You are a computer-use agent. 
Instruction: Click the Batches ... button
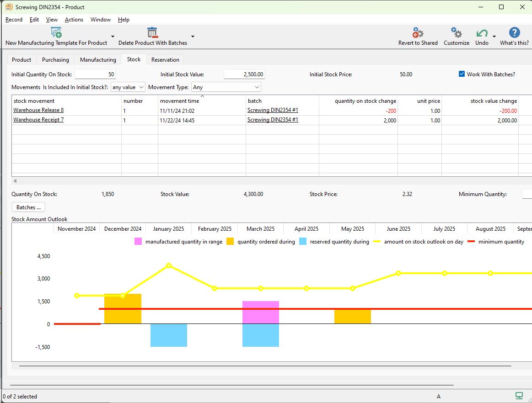[x=28, y=207]
